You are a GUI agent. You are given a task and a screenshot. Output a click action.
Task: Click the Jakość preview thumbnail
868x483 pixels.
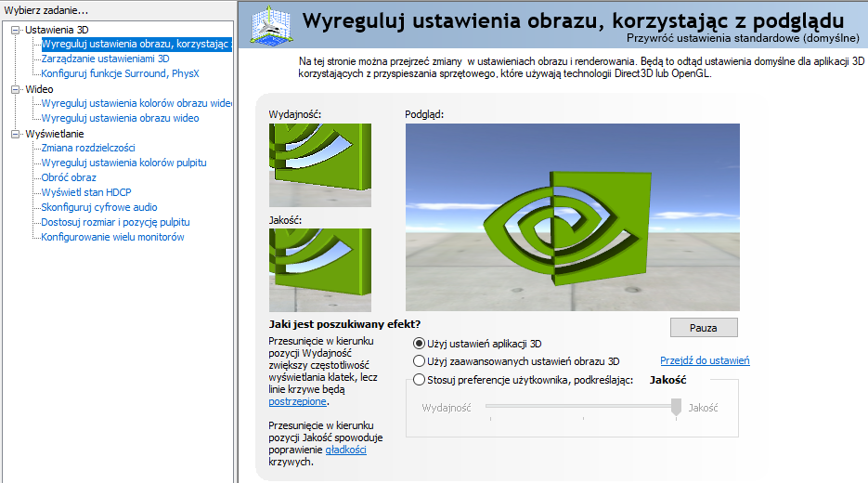(319, 270)
